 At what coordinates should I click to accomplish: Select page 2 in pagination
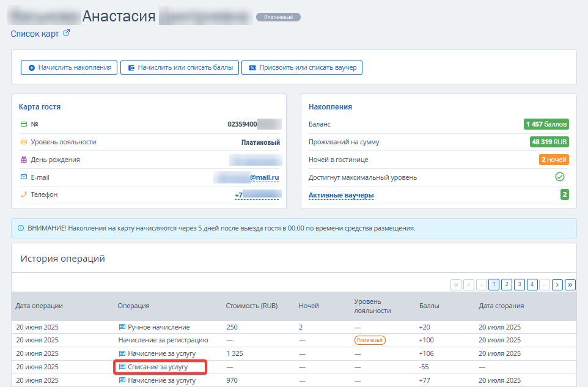click(507, 285)
